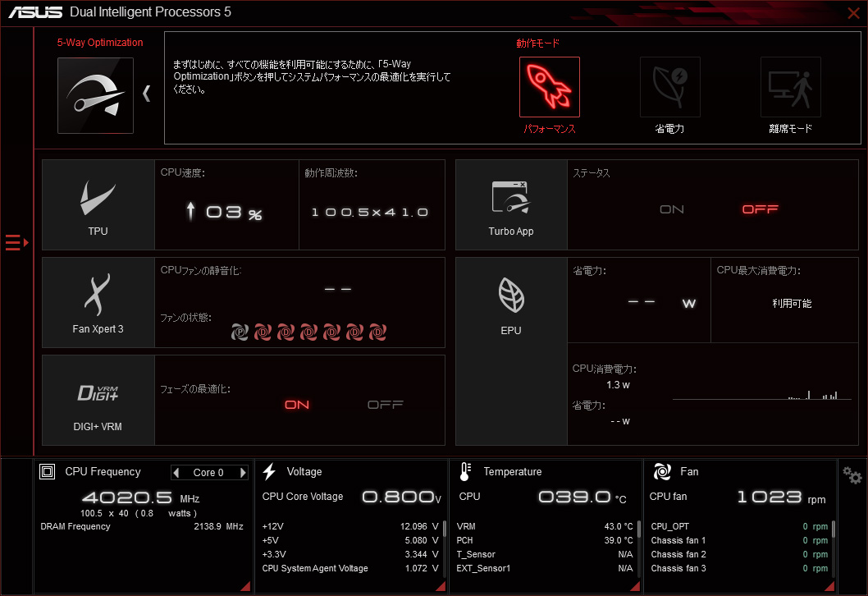868x596 pixels.
Task: Click the grey P fan status icon
Action: click(x=240, y=332)
